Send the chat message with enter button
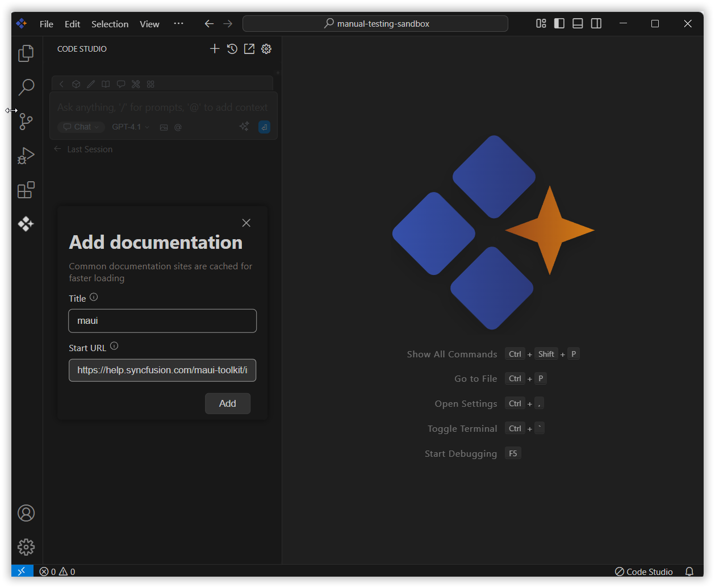 click(x=264, y=127)
